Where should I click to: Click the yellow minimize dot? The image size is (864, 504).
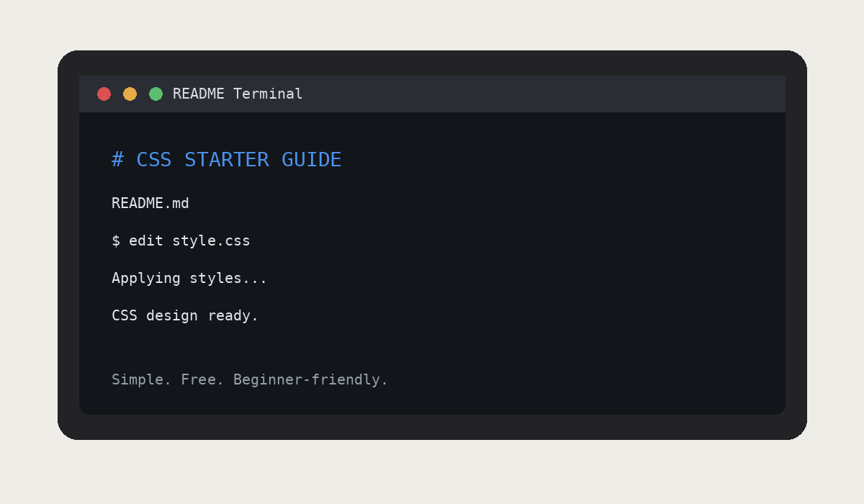(130, 94)
